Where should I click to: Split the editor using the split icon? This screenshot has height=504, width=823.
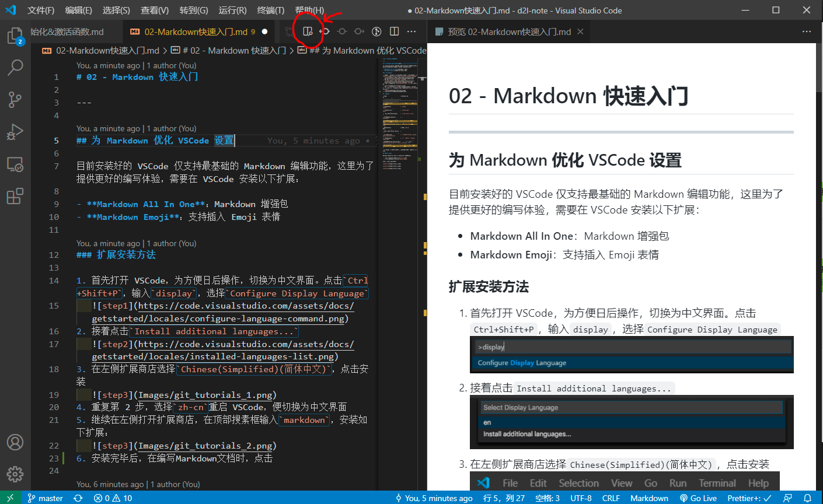coord(394,32)
